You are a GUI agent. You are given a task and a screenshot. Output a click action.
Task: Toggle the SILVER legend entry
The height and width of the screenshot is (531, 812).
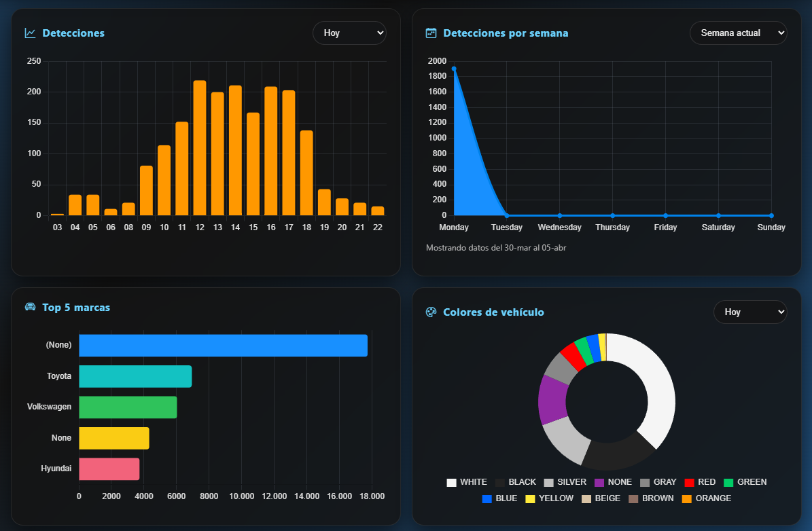565,482
